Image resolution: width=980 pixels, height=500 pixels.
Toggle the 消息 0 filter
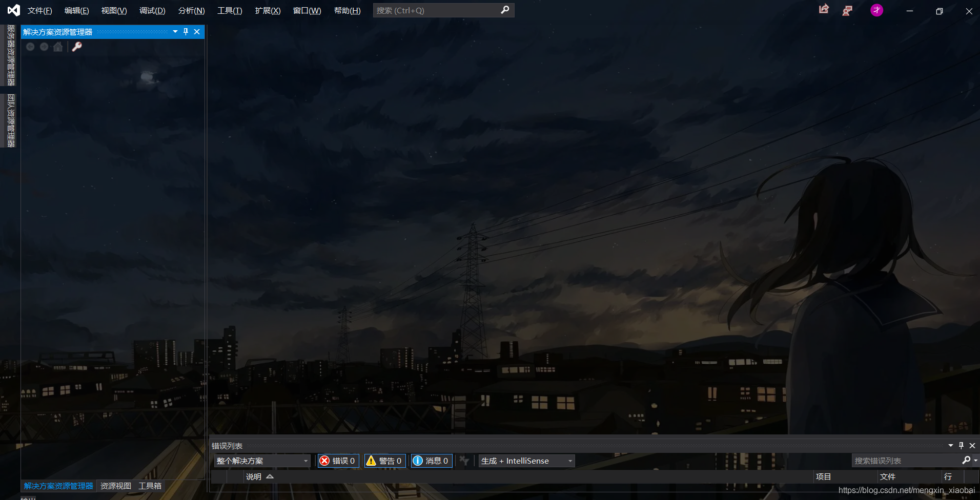pyautogui.click(x=432, y=461)
